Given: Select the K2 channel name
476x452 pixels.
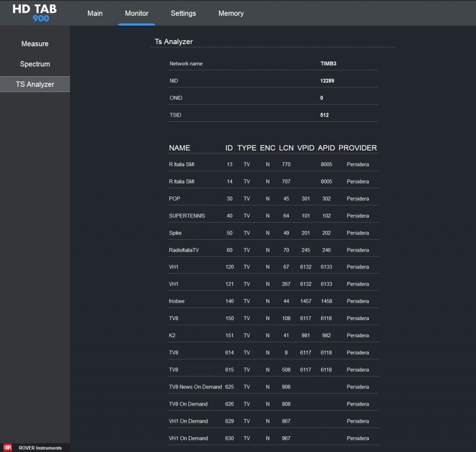Looking at the screenshot, I should click(x=172, y=335).
